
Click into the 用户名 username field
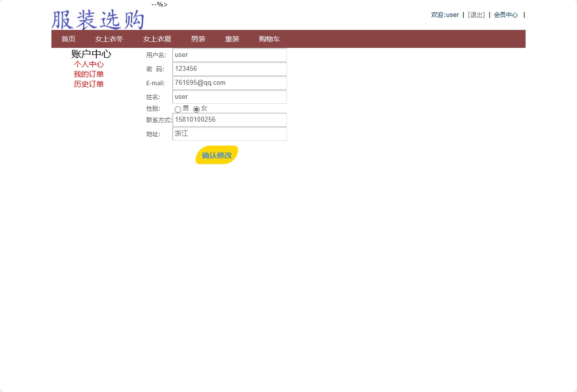click(x=229, y=55)
